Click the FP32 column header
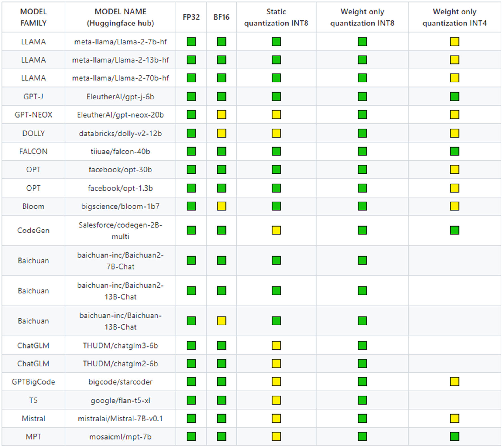This screenshot has height=448, width=504. 191,17
